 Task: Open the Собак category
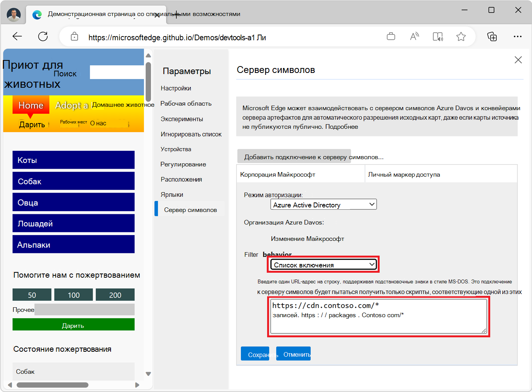(73, 181)
